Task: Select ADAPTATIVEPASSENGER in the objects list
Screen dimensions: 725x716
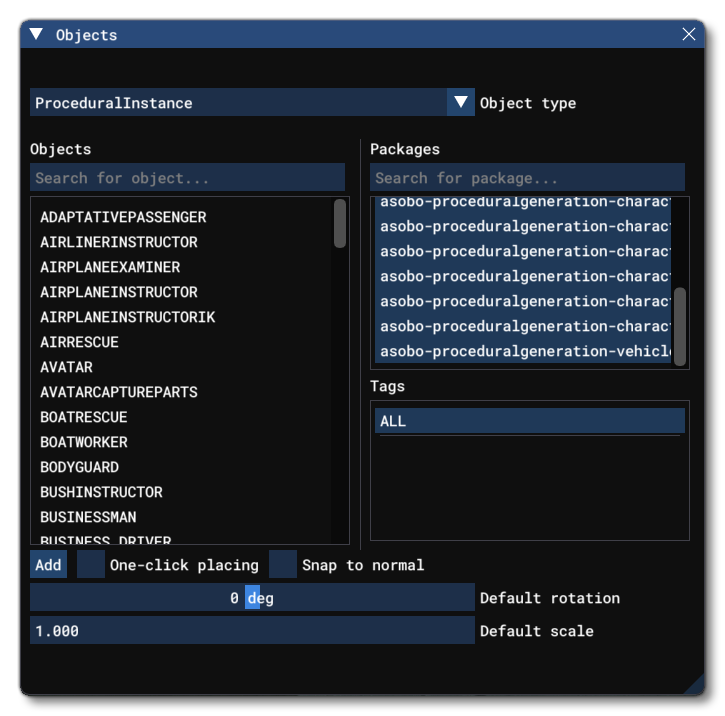Action: pyautogui.click(x=123, y=217)
